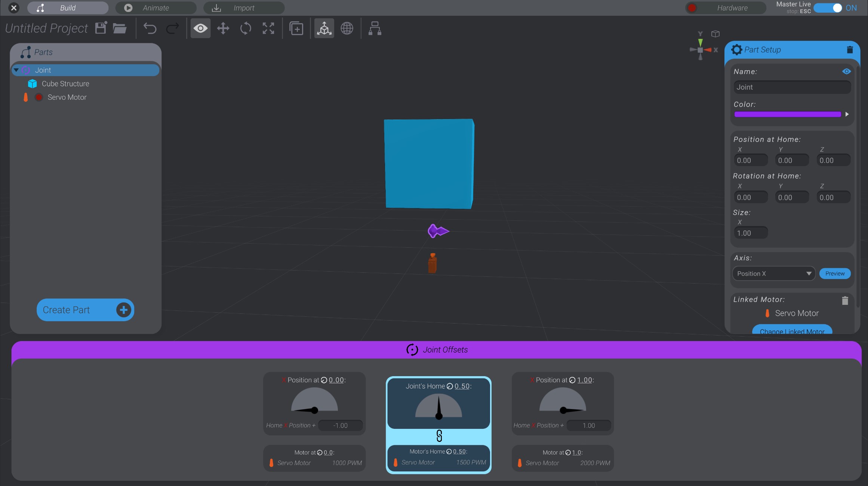This screenshot has width=868, height=486.
Task: Click the Create Part button
Action: click(85, 310)
